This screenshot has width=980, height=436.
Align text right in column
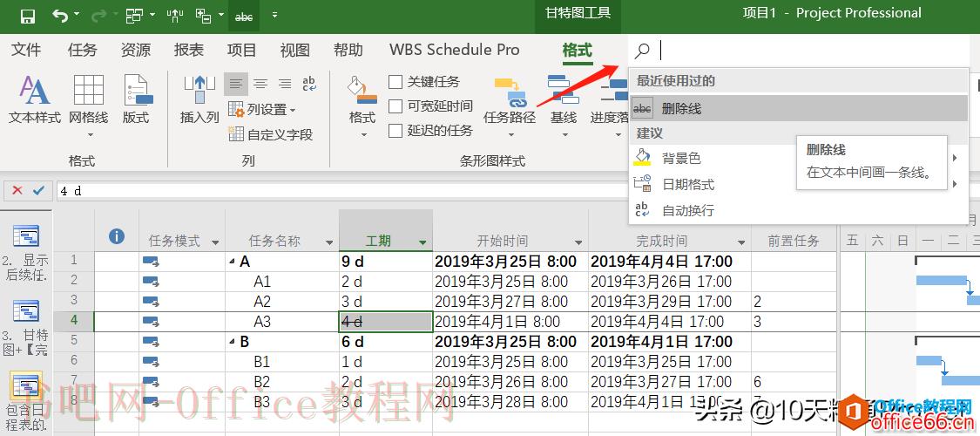[x=285, y=84]
